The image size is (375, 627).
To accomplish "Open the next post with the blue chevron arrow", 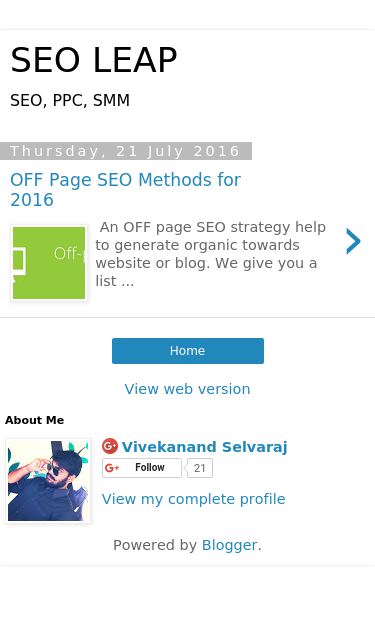I will [x=353, y=241].
